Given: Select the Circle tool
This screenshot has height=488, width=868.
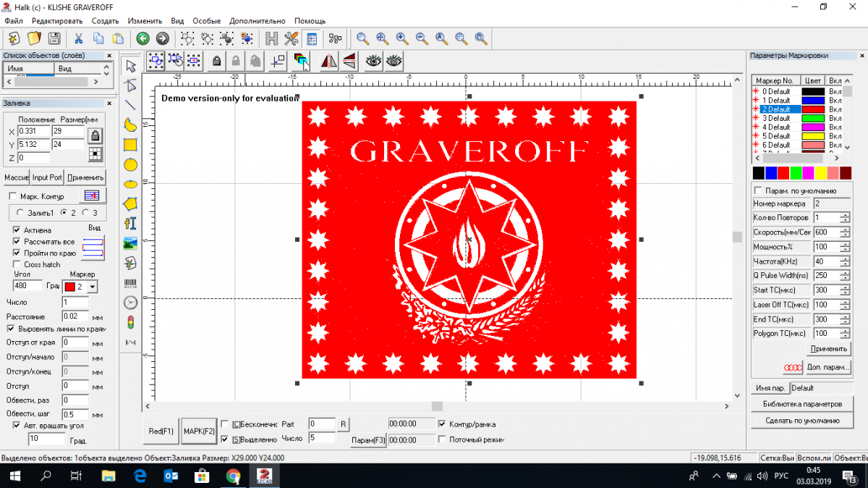Looking at the screenshot, I should click(131, 164).
